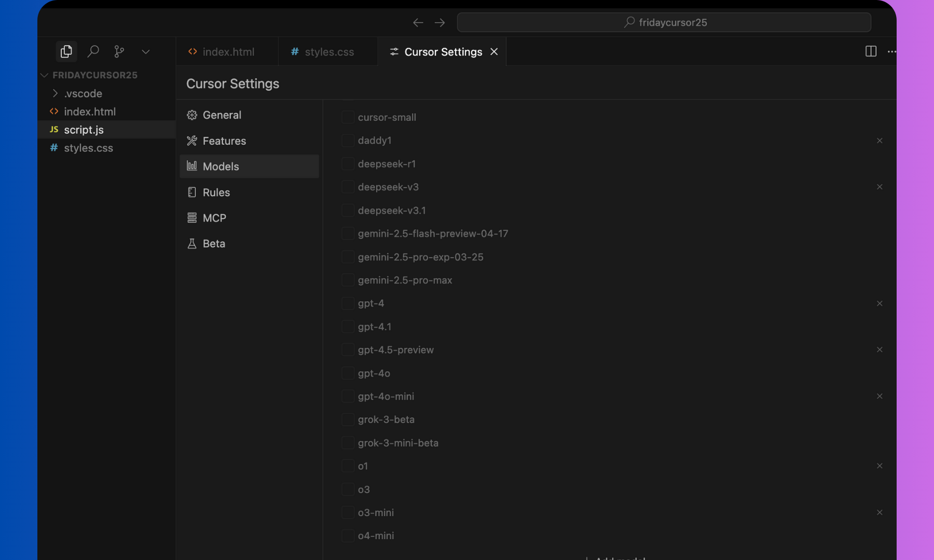This screenshot has width=934, height=560.
Task: Enable the gpt-4.1 model checkbox
Action: click(x=348, y=327)
